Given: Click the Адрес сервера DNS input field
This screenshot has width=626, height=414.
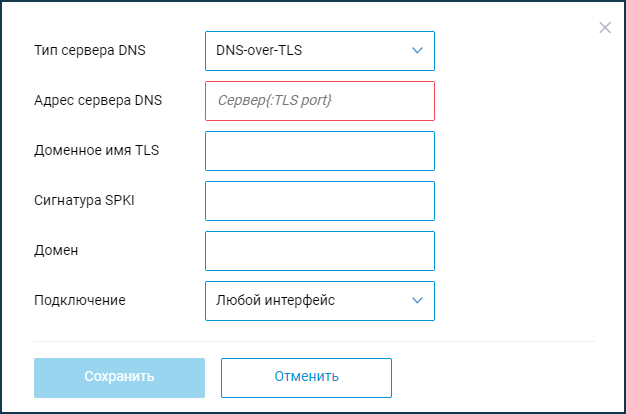Looking at the screenshot, I should [320, 100].
